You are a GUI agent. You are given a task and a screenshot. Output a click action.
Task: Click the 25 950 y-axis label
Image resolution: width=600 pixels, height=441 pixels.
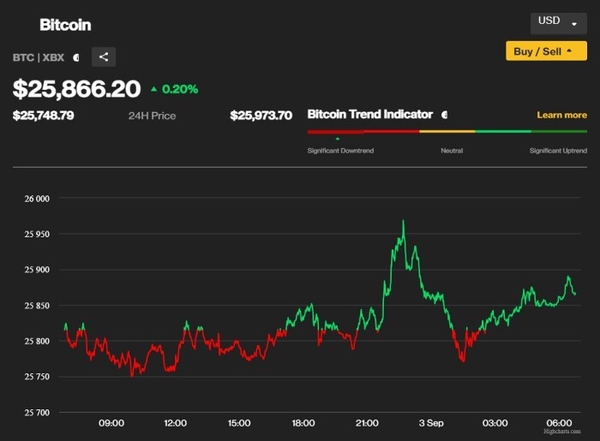click(37, 234)
